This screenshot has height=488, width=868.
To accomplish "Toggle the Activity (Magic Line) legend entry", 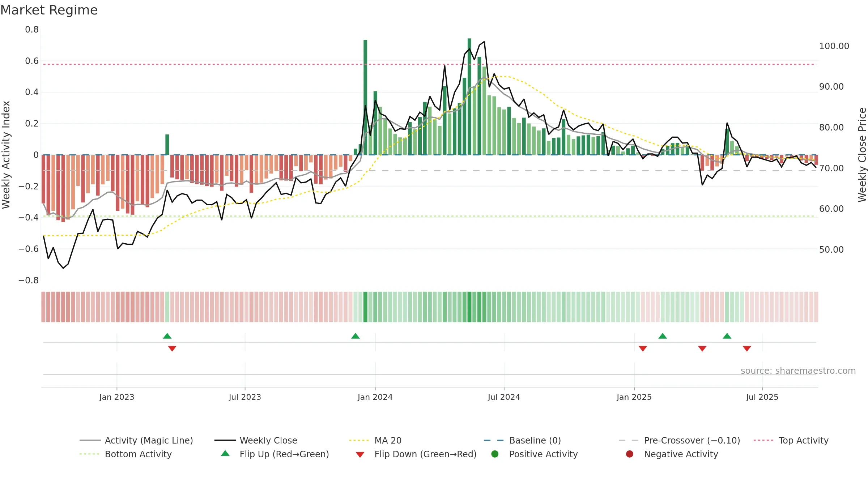I will click(136, 440).
